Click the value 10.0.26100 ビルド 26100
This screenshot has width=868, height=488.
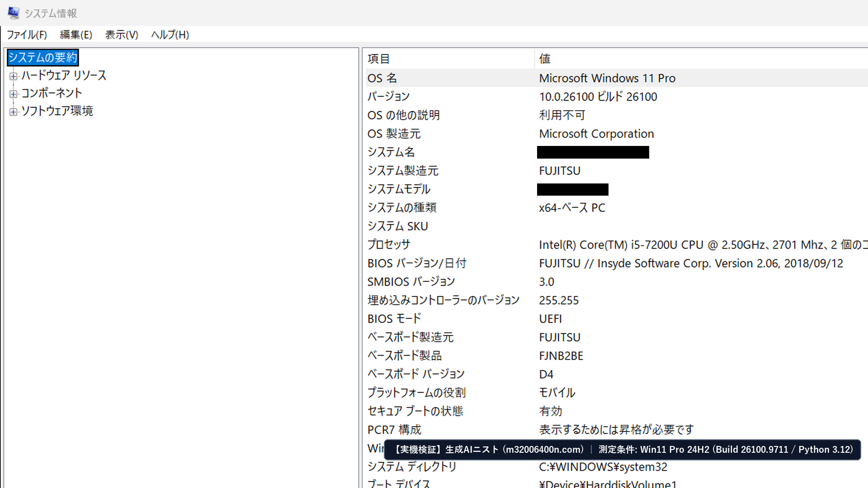[598, 97]
